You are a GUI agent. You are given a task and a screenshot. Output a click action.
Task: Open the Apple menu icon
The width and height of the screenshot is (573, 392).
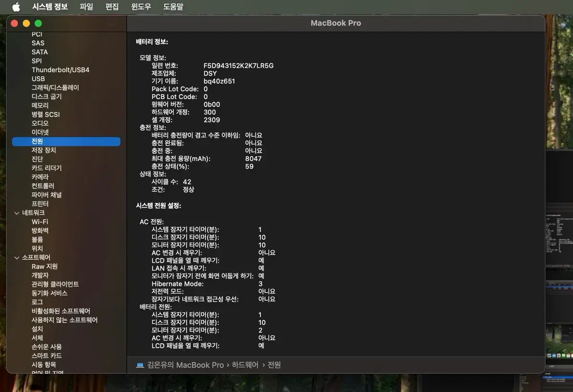tap(16, 7)
